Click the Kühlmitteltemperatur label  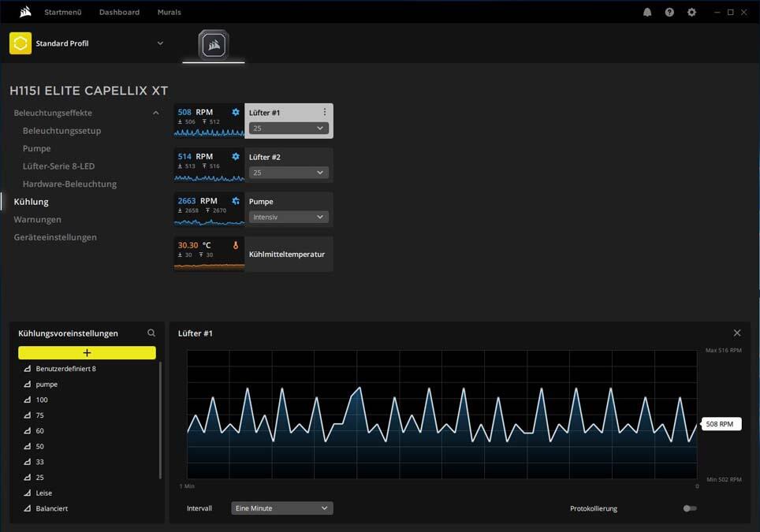[x=287, y=255]
